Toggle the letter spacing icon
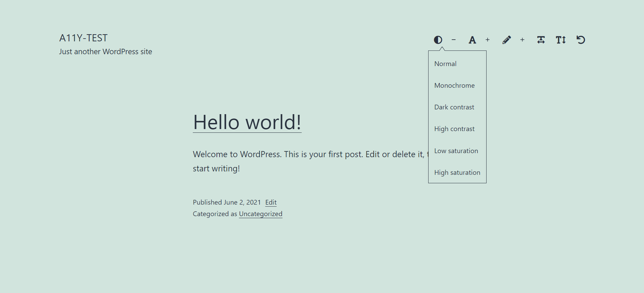This screenshot has width=644, height=293. 541,40
